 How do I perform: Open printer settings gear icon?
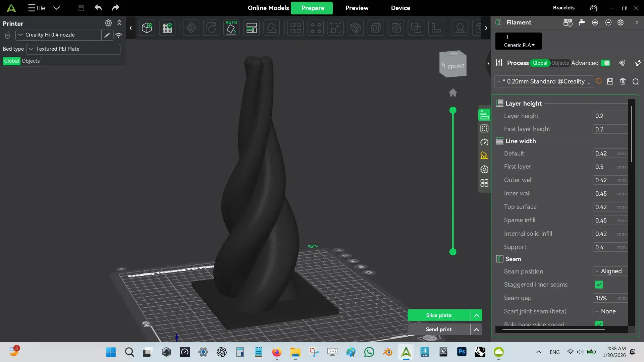click(x=108, y=23)
